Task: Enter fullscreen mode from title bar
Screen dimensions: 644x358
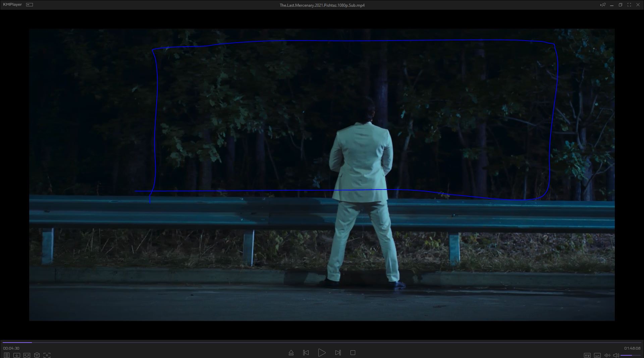Action: pos(629,5)
